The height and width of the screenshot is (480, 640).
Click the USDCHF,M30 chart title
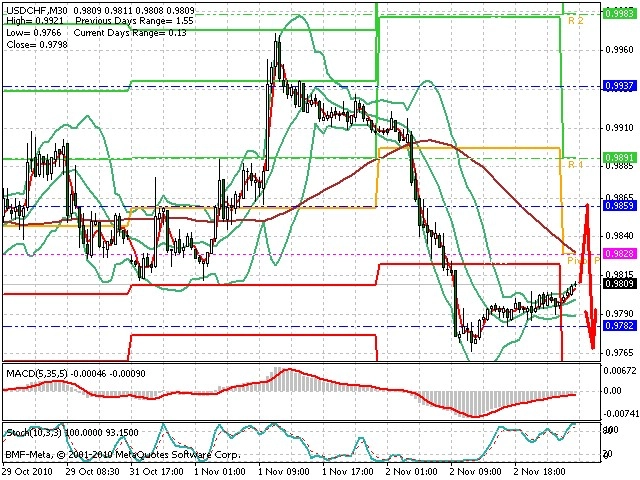31,10
